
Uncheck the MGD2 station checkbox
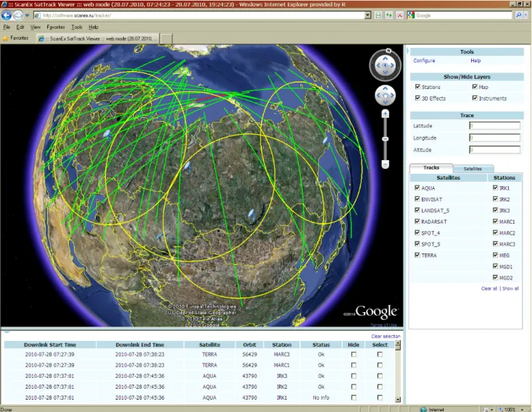click(495, 277)
